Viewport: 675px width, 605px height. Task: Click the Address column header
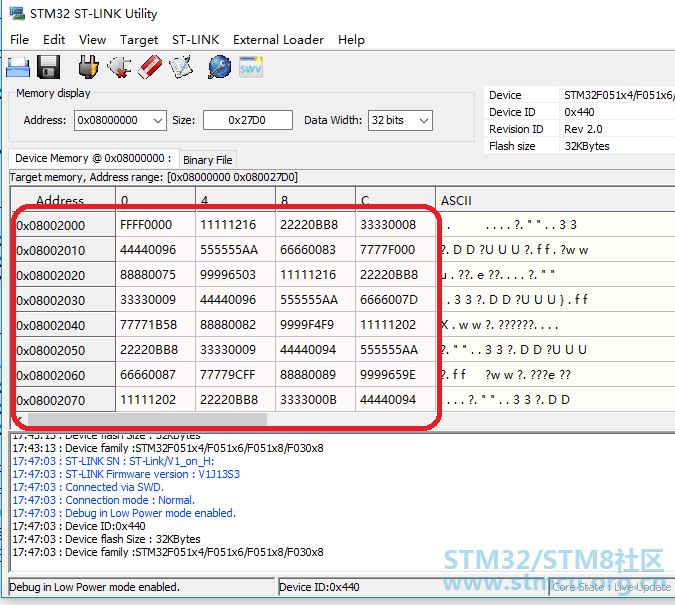[x=63, y=200]
